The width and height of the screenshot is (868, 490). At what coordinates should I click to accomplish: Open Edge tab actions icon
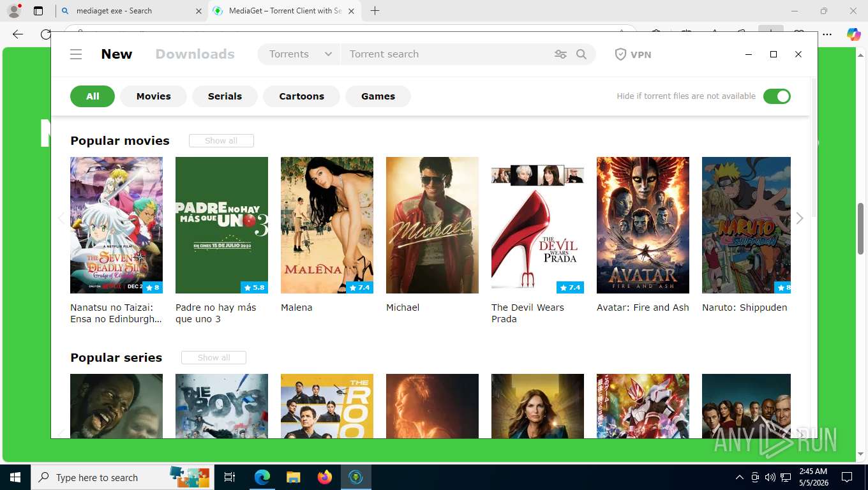pyautogui.click(x=38, y=11)
